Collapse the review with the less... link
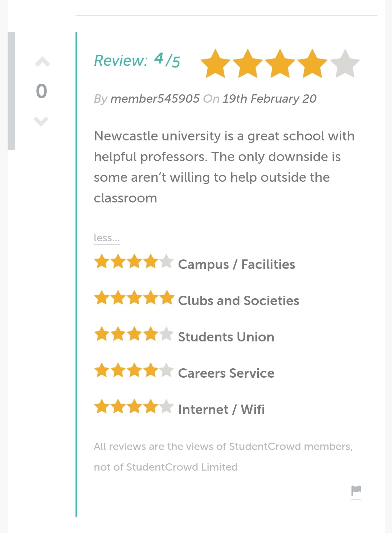 point(107,238)
